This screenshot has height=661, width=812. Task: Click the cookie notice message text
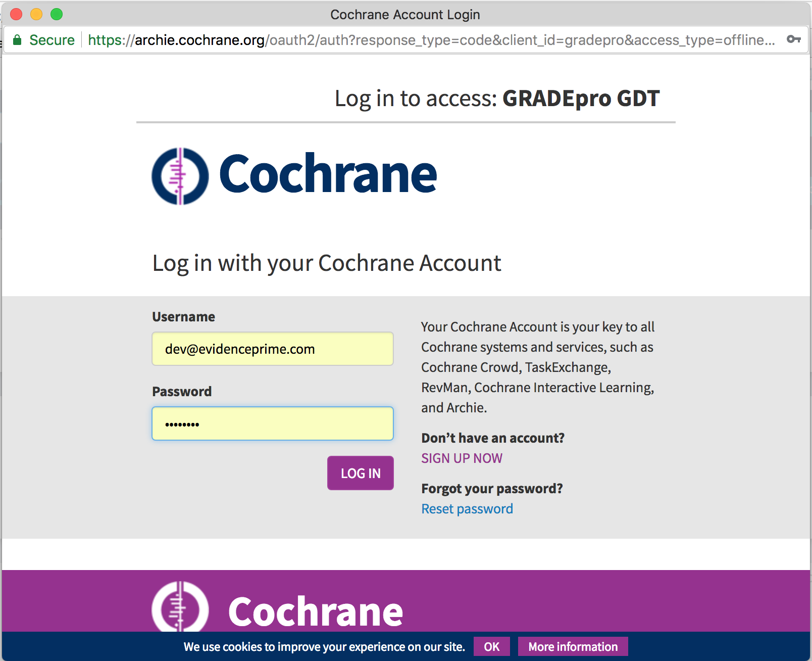pos(324,647)
